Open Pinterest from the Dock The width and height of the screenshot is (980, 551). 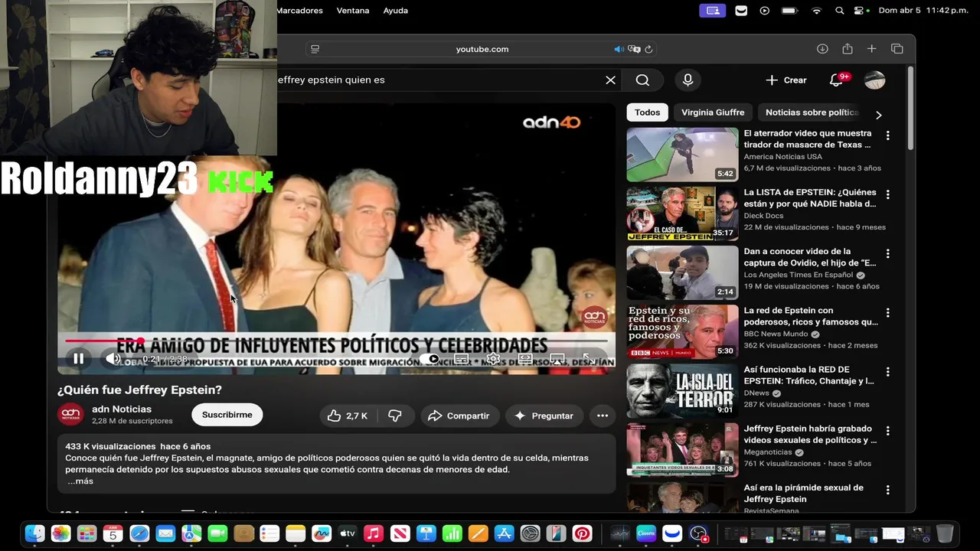(x=582, y=533)
